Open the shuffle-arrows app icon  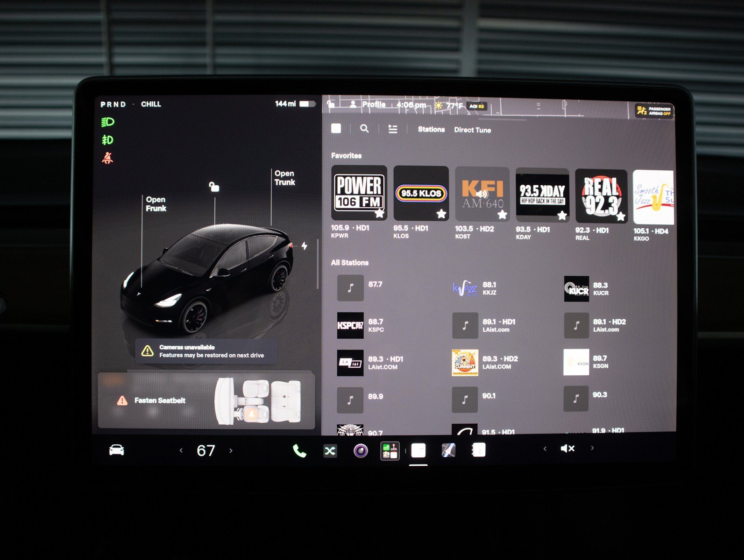(330, 451)
